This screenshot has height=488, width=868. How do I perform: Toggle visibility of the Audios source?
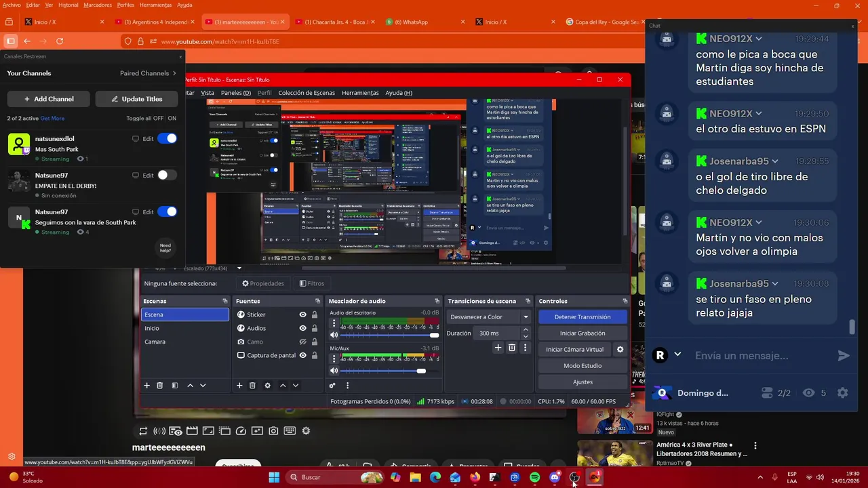[302, 328]
